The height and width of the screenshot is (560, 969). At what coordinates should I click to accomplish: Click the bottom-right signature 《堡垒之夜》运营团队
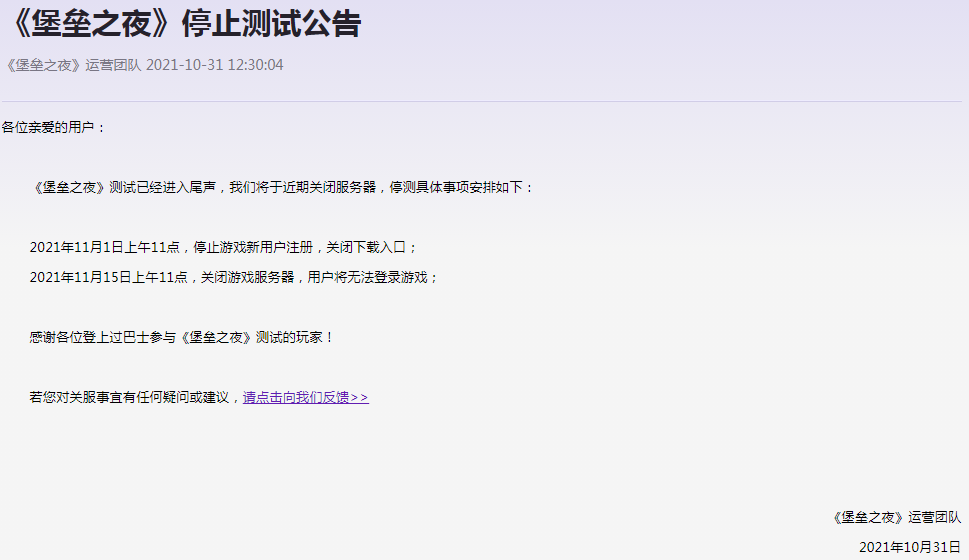coord(895,517)
